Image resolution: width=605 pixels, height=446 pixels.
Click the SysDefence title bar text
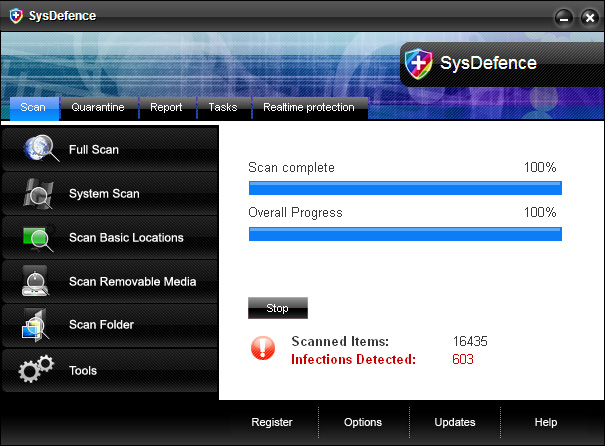(x=63, y=16)
